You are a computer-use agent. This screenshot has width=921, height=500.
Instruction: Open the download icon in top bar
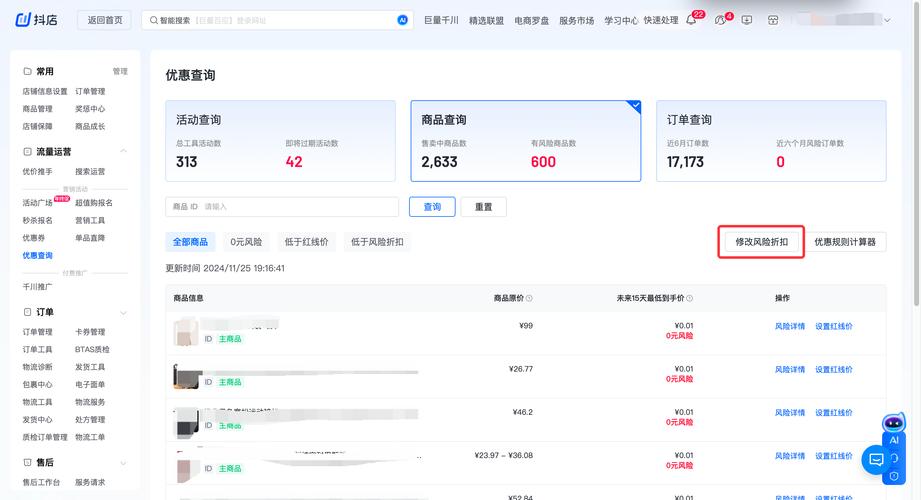[x=746, y=20]
